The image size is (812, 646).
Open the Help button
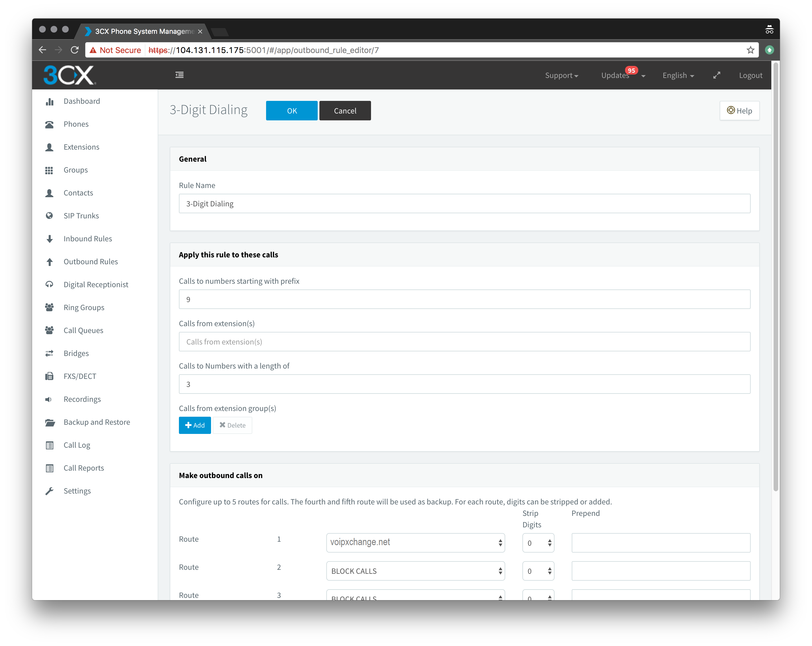point(739,111)
